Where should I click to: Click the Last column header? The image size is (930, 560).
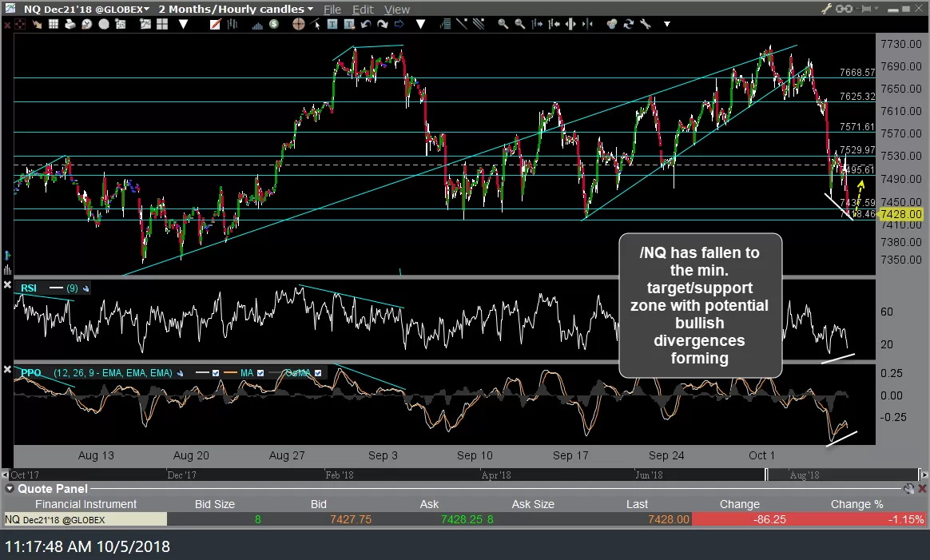(x=637, y=504)
